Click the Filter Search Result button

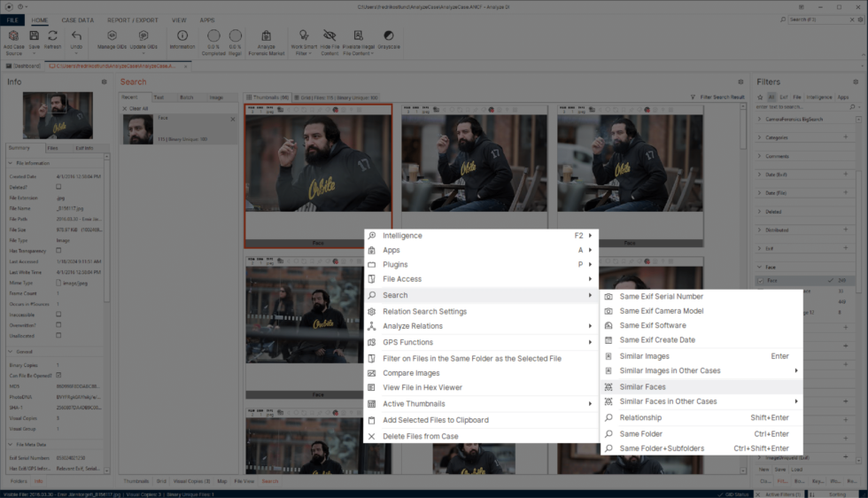[x=717, y=97]
